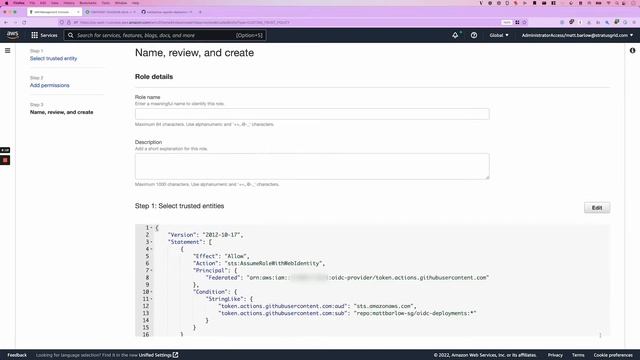
Task: Click the sts:AssumeRoleWithWebIdentity action line
Action: tap(259, 264)
